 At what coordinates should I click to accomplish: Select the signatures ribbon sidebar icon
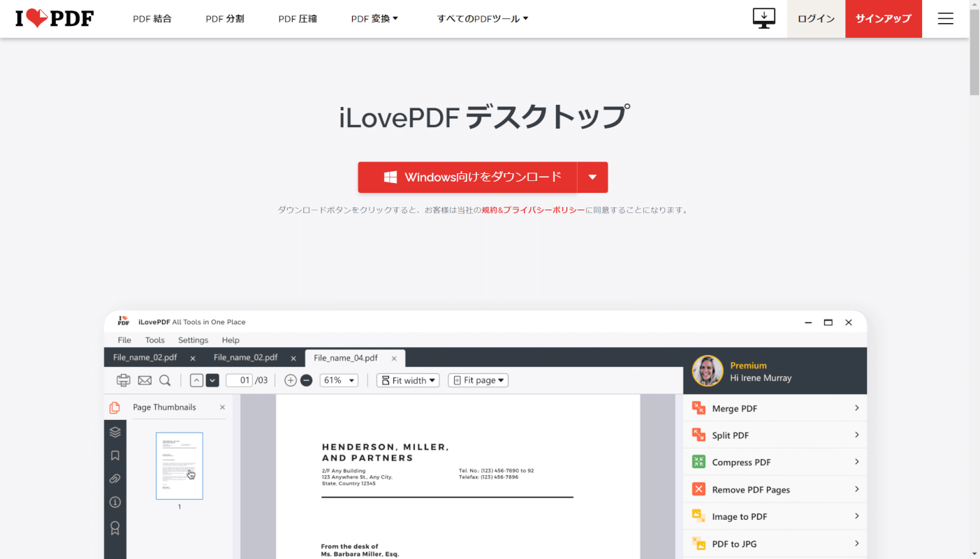click(115, 528)
